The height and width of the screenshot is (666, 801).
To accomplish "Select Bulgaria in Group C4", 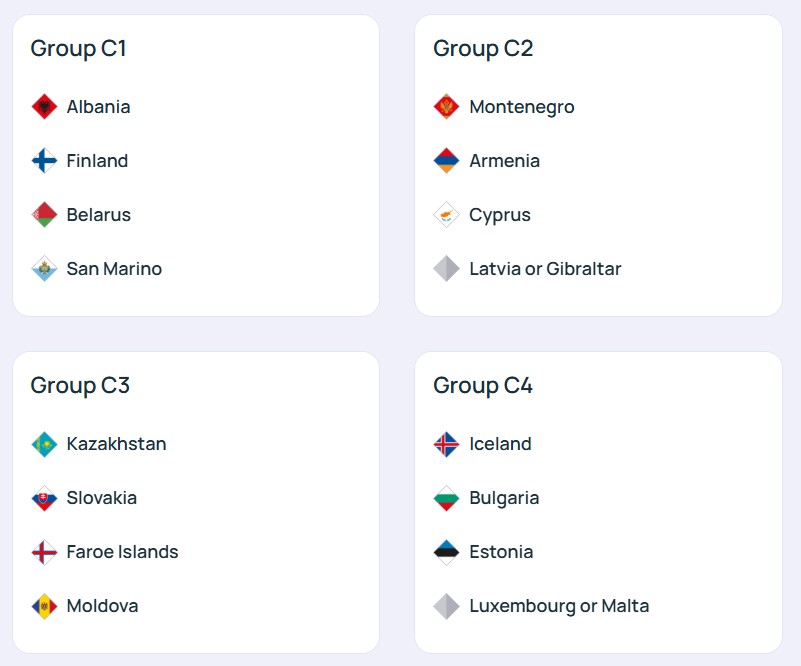I will tap(504, 498).
